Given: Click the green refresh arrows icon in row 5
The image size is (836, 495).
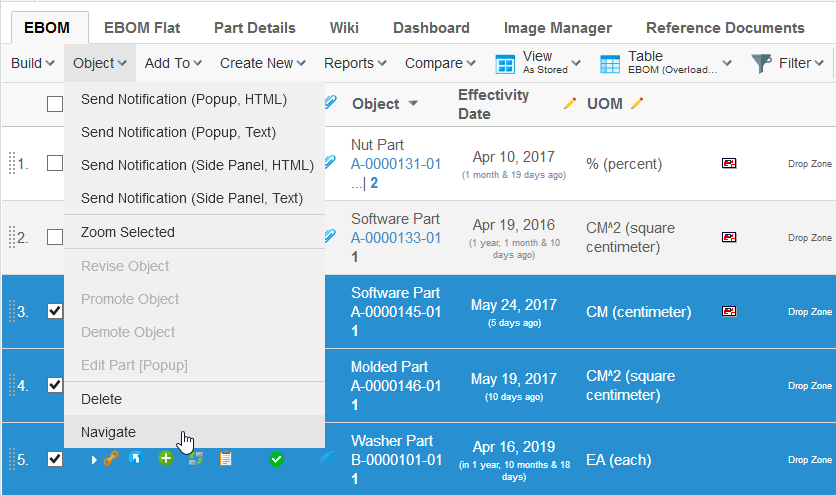Looking at the screenshot, I should click(196, 459).
